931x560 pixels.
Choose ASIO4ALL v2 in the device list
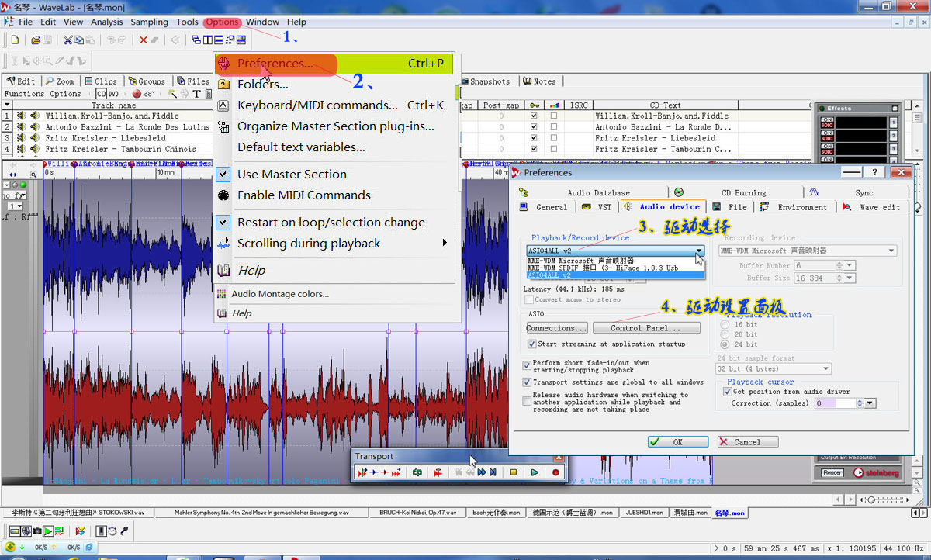[616, 275]
